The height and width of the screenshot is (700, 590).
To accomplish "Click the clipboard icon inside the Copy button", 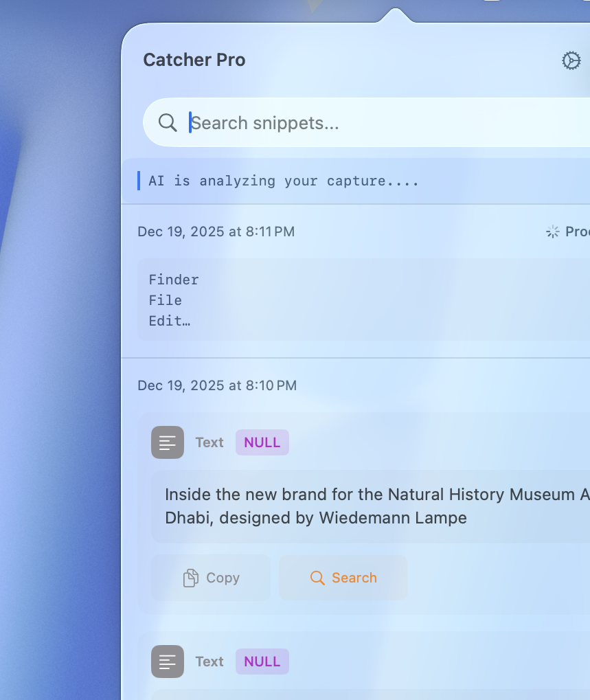I will point(190,578).
